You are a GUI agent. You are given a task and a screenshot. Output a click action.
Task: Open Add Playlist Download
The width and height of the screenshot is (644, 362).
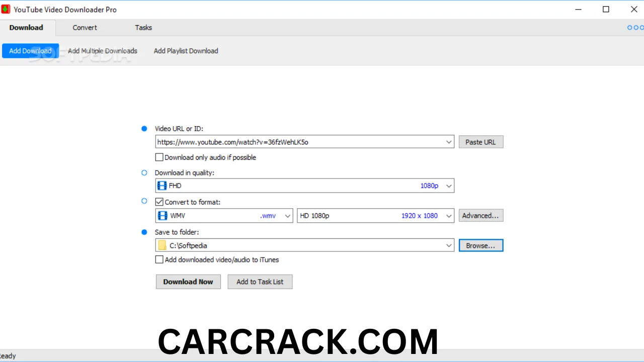186,51
